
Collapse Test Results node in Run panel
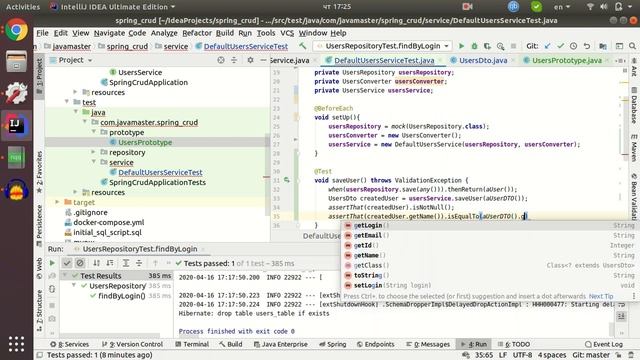[x=65, y=276]
